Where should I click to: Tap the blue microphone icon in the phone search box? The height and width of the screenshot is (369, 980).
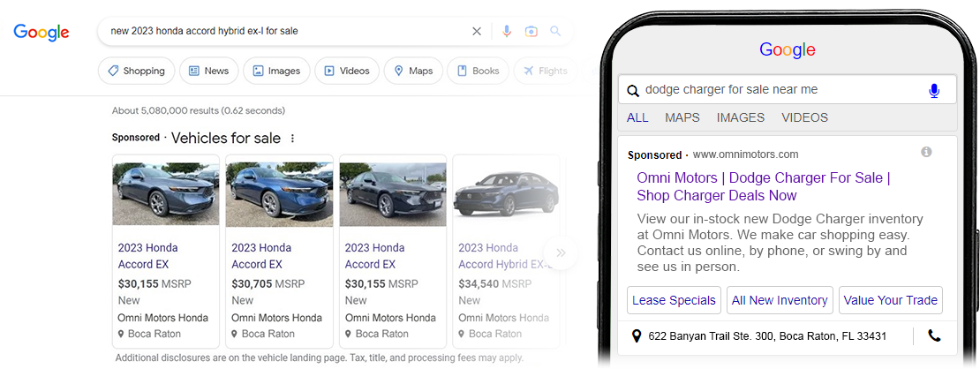pyautogui.click(x=934, y=91)
